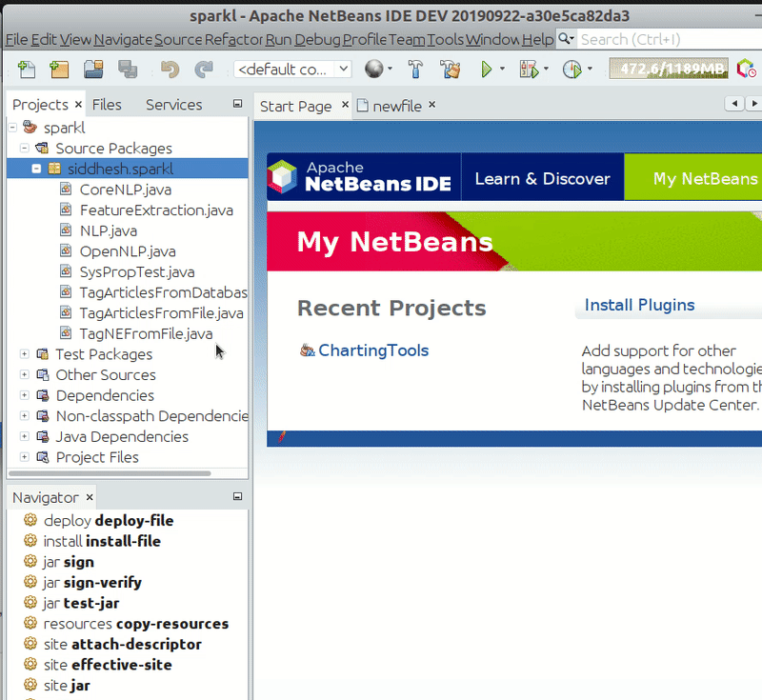Close the Navigator panel tab
Image resolution: width=762 pixels, height=700 pixels.
tap(90, 497)
